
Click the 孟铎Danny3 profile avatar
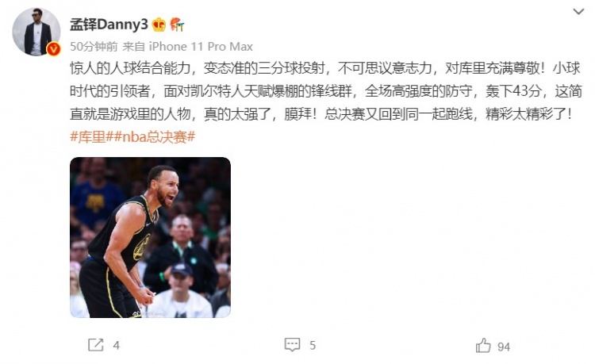coord(36,33)
